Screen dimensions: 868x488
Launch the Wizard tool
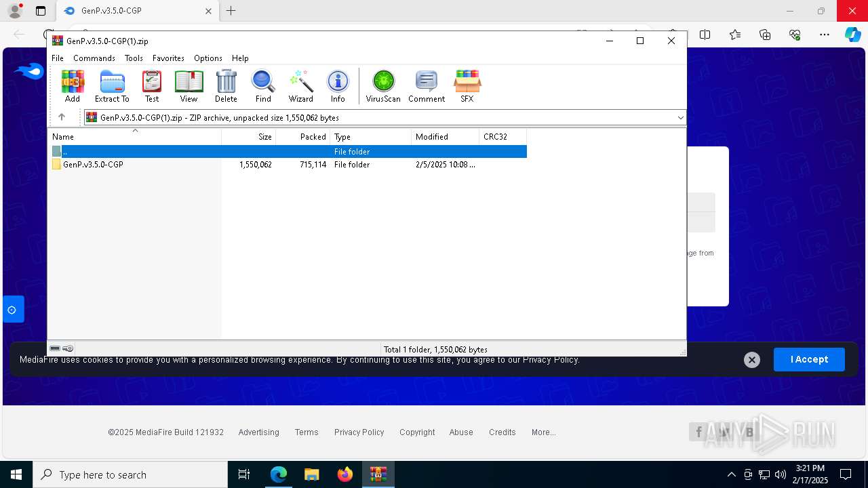[301, 86]
